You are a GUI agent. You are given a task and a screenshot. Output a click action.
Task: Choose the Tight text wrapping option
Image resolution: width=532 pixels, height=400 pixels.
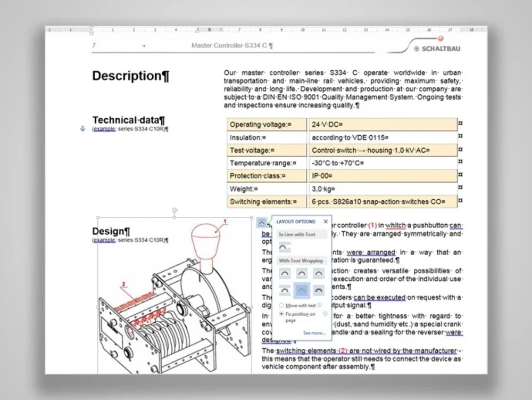pyautogui.click(x=302, y=273)
